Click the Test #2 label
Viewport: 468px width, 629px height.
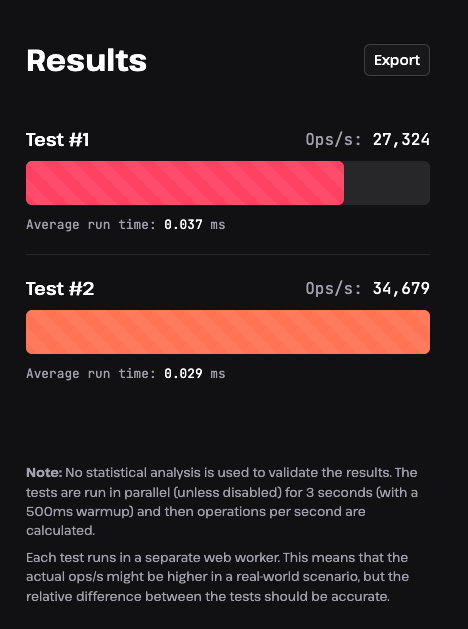tap(60, 289)
